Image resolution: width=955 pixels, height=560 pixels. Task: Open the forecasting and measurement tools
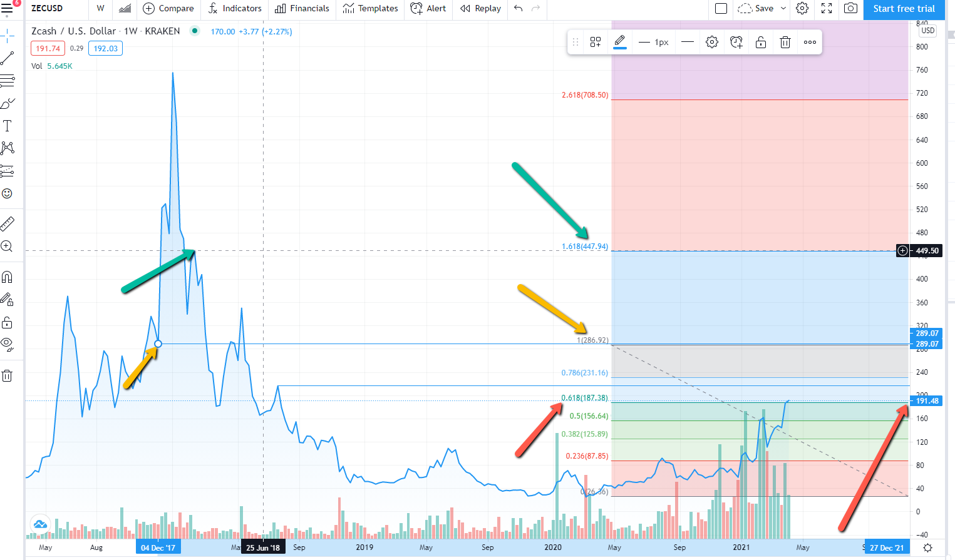pyautogui.click(x=8, y=171)
